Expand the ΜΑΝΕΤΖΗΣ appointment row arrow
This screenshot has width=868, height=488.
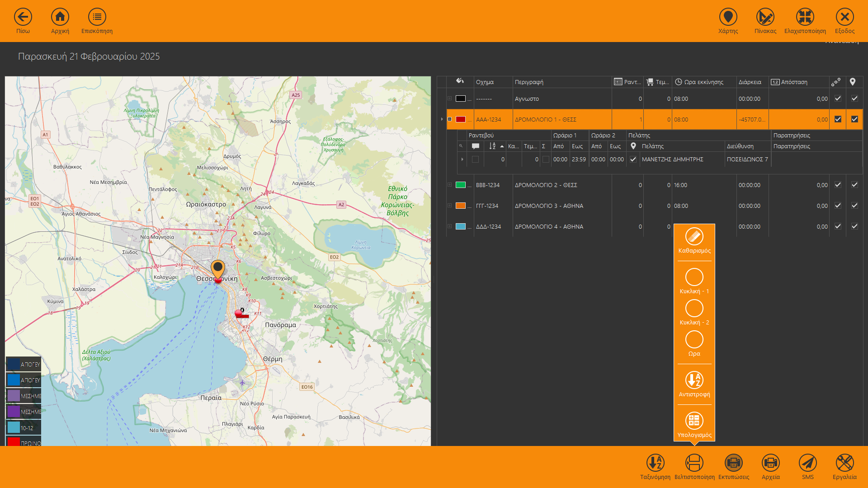pos(462,159)
